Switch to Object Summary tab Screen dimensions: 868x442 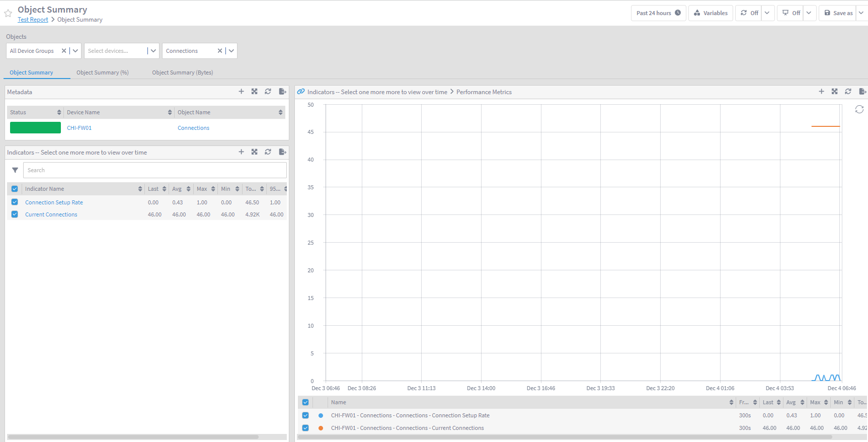(x=31, y=72)
